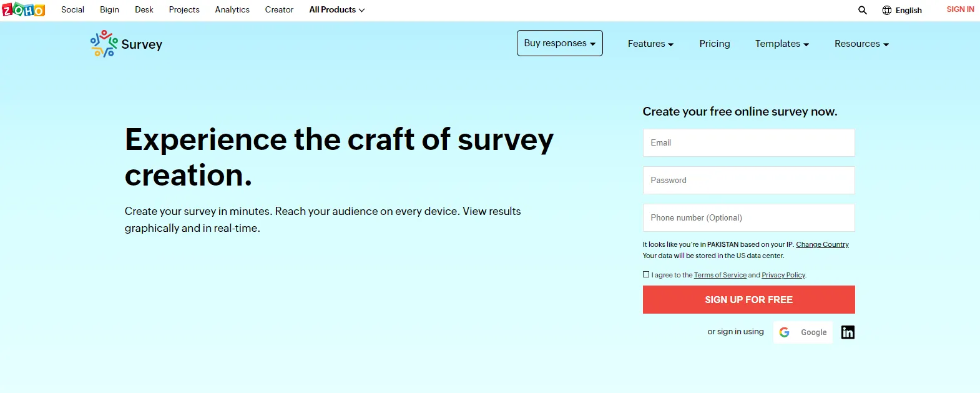Expand the Resources menu
This screenshot has width=980, height=393.
coord(861,44)
